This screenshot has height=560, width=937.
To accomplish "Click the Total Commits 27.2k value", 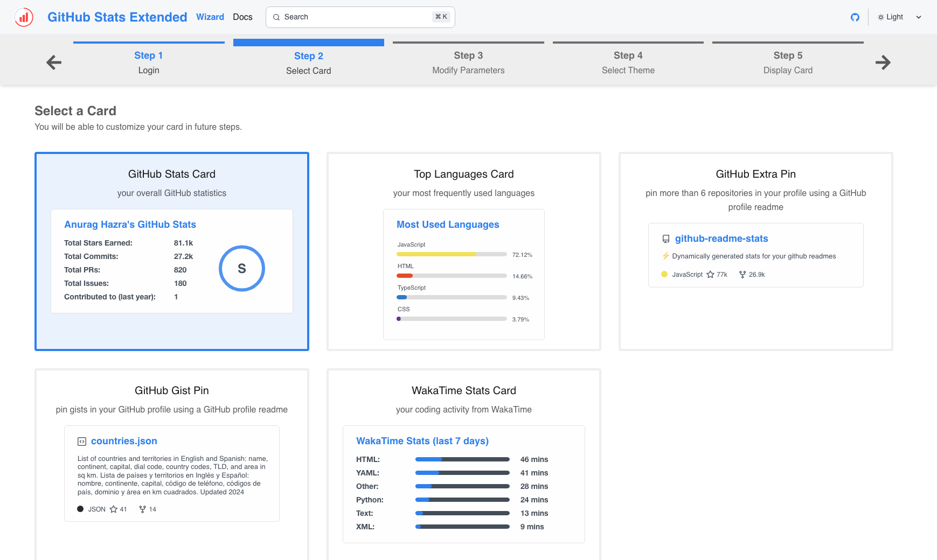I will tap(183, 256).
